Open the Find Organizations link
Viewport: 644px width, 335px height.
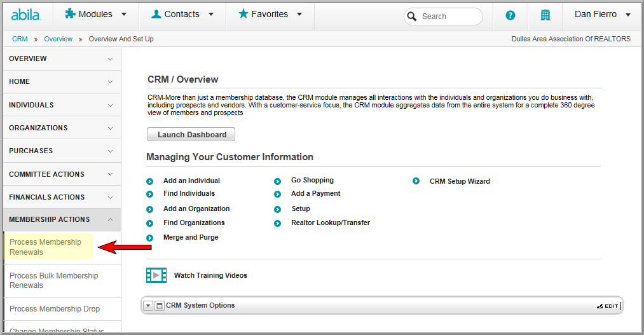[x=194, y=222]
